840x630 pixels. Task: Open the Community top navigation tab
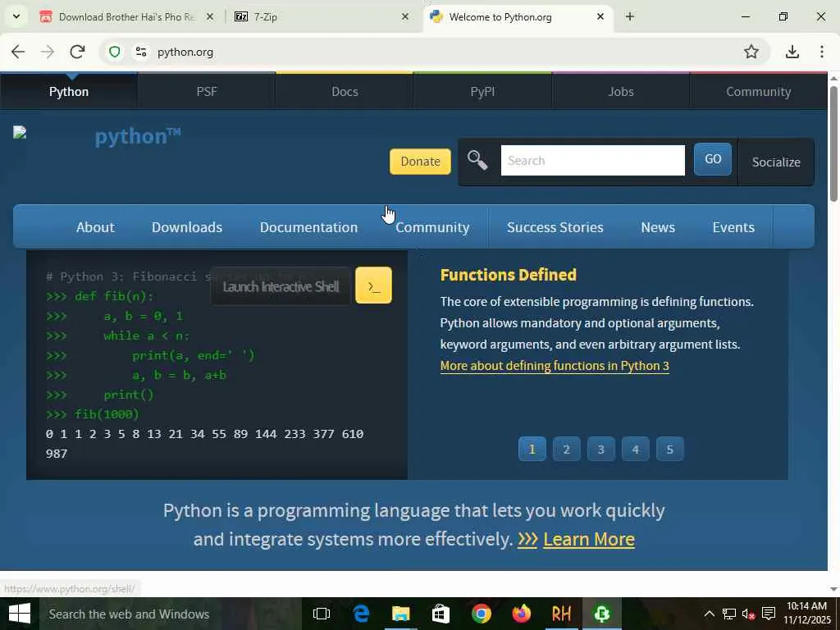(x=758, y=92)
